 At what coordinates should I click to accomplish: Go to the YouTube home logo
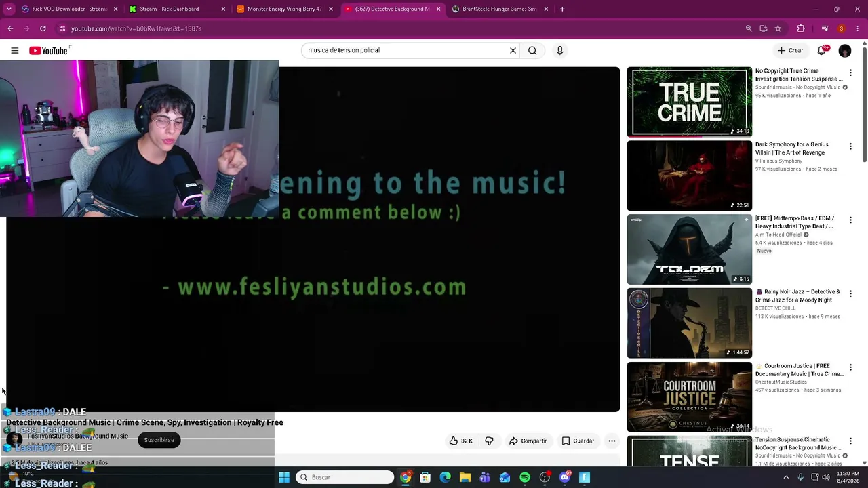(x=49, y=51)
